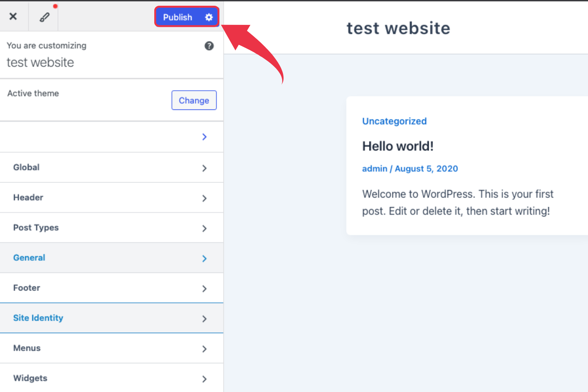Open the General section
The width and height of the screenshot is (588, 392).
[29, 258]
